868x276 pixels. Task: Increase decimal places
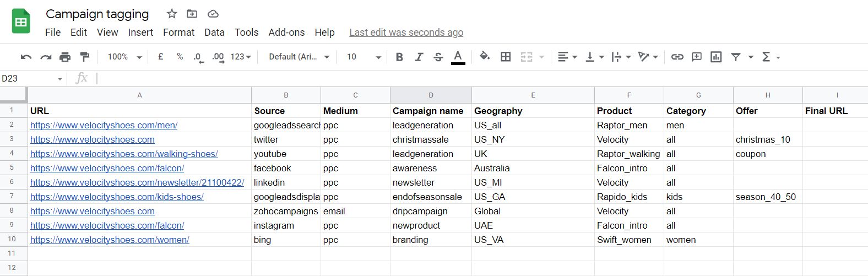[x=218, y=57]
